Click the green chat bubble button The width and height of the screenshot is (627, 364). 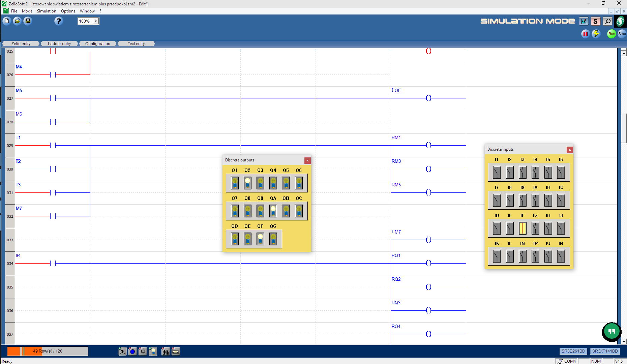click(x=611, y=332)
